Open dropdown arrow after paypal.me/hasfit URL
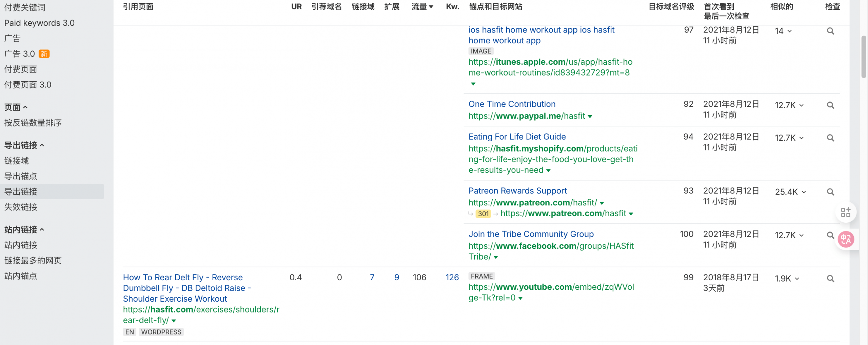 pos(590,117)
